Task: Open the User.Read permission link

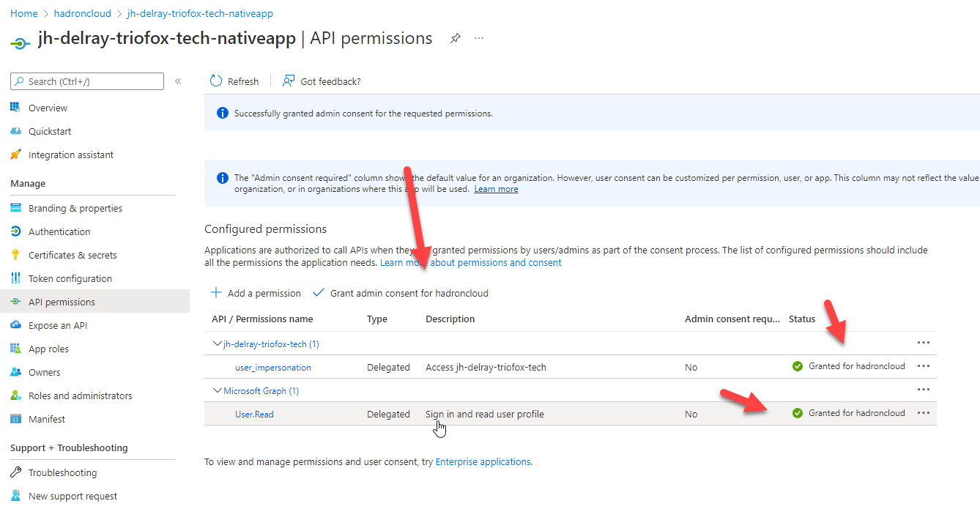Action: (254, 414)
